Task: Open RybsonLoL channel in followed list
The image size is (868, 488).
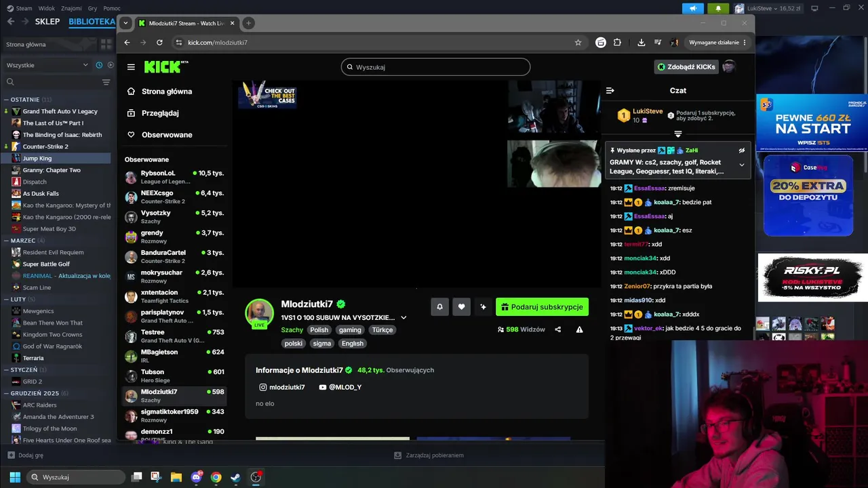Action: 174,177
